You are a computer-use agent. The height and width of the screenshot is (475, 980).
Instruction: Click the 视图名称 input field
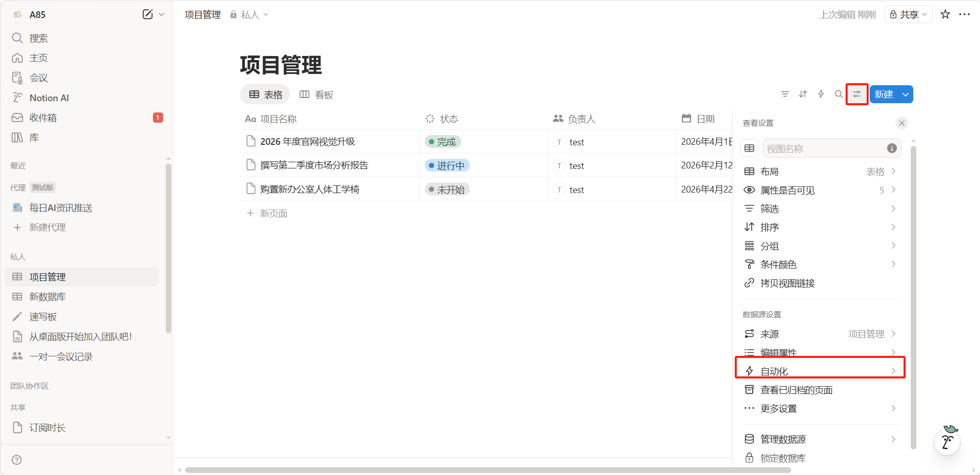coord(824,148)
